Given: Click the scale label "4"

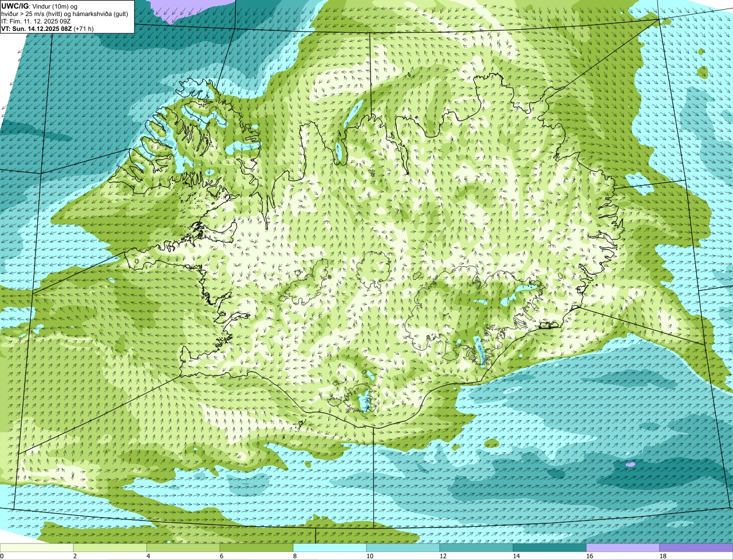Looking at the screenshot, I should [x=148, y=556].
